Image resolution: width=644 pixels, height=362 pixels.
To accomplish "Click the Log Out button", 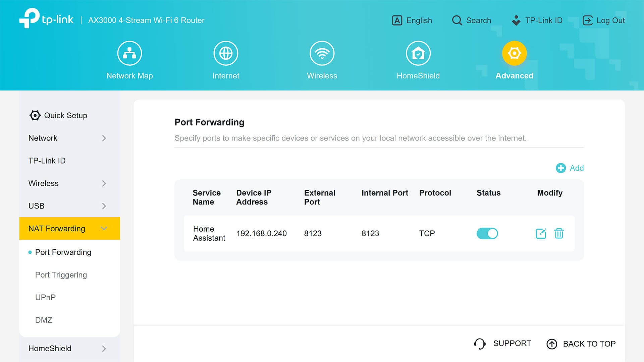I will 604,20.
